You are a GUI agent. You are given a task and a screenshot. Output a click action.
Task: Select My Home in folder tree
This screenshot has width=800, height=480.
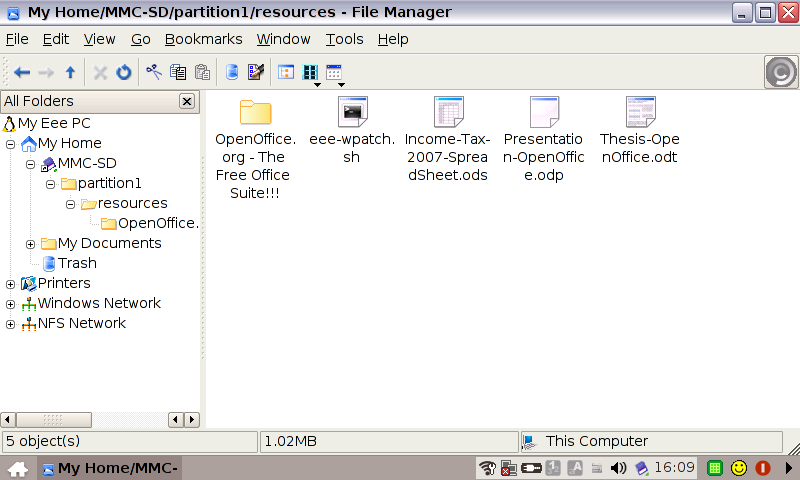69,143
